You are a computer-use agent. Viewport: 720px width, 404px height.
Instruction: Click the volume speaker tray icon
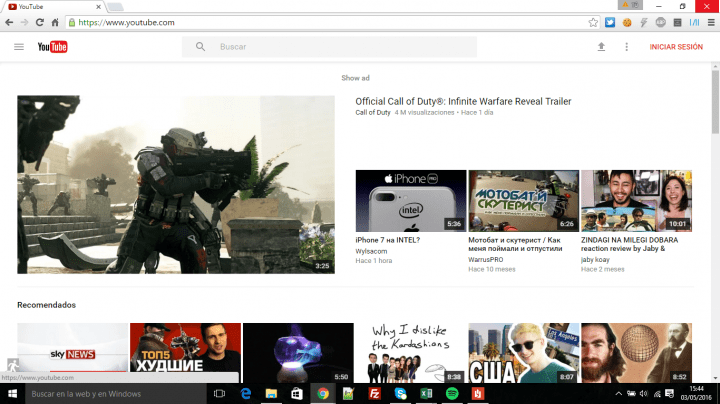point(644,393)
